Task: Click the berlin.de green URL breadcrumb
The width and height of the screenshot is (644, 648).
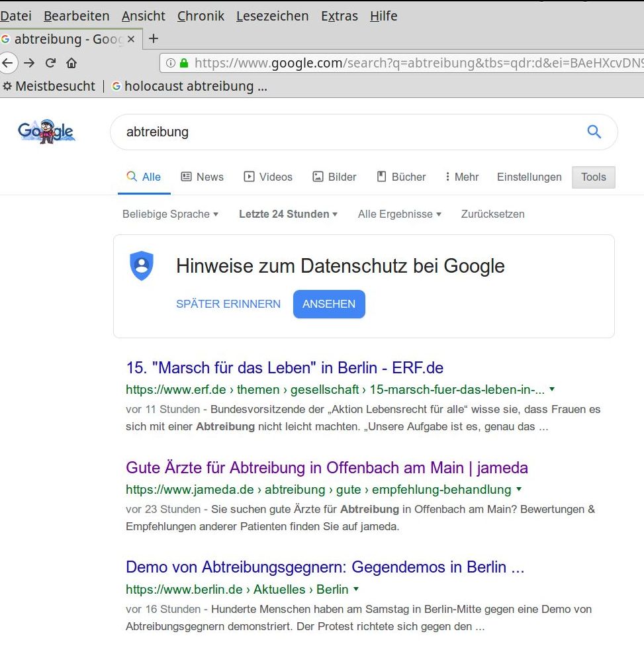Action: (x=237, y=589)
